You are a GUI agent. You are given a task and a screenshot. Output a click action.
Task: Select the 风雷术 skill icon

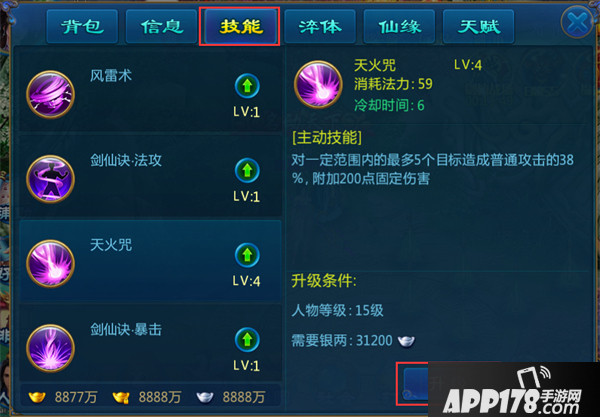50,94
